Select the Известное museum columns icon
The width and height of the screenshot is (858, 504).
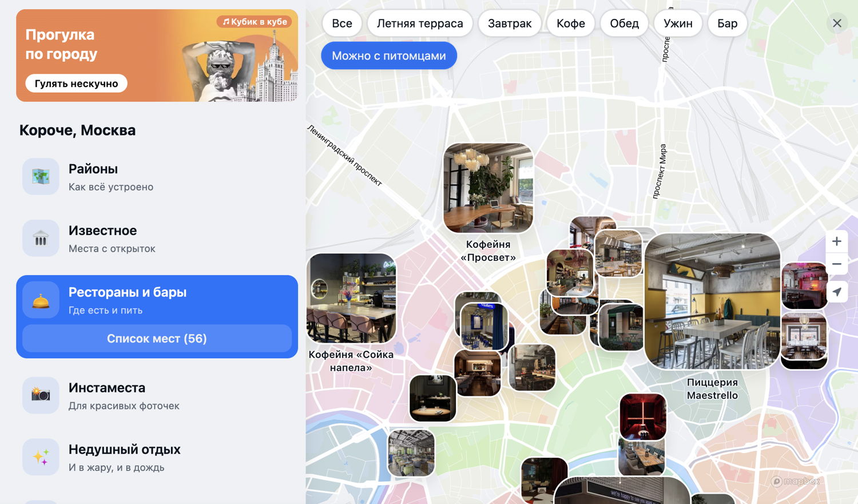(x=41, y=238)
